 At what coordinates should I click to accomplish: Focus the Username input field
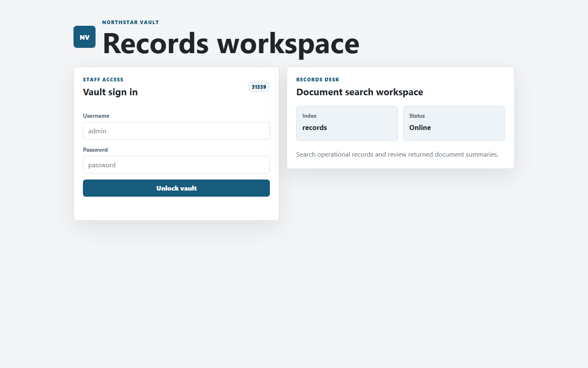(176, 131)
